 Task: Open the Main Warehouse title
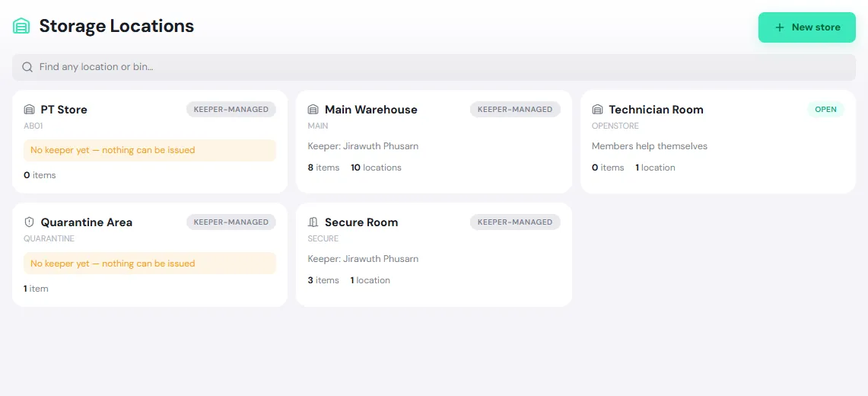pyautogui.click(x=371, y=110)
